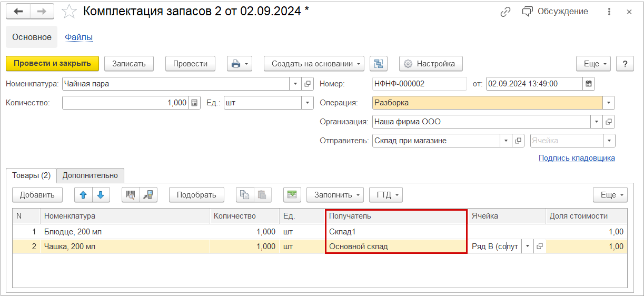The width and height of the screenshot is (644, 296).
Task: Open the Файлы section
Action: tap(78, 37)
